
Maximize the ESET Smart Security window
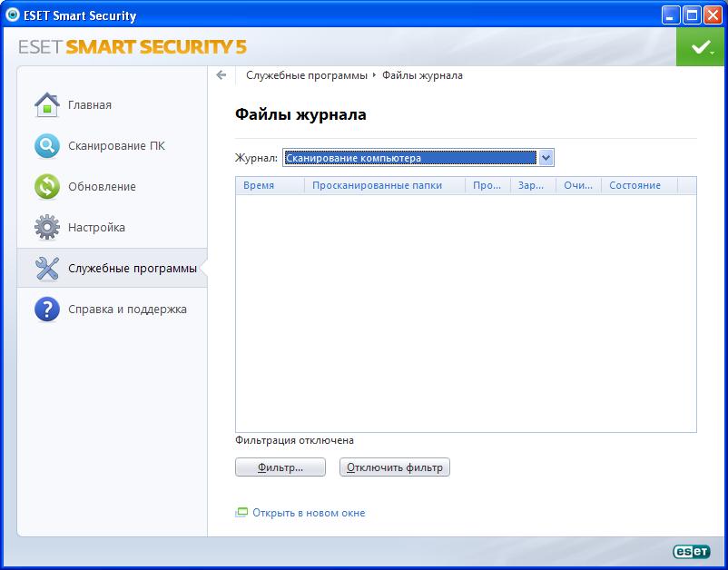[x=692, y=15]
